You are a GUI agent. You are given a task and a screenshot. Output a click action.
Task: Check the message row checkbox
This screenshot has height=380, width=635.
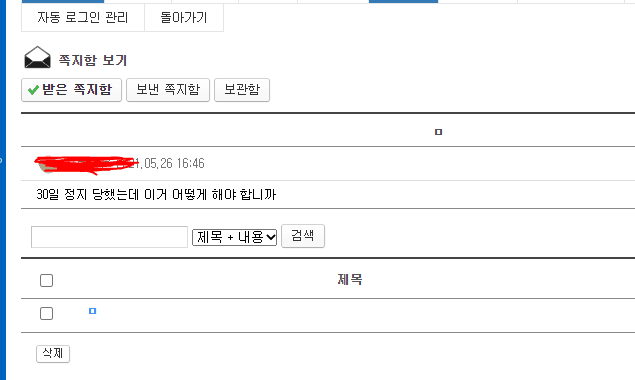pyautogui.click(x=47, y=313)
